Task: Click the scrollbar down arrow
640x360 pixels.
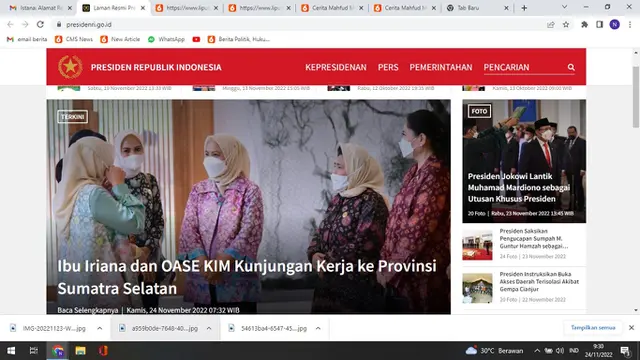Action: [636, 310]
